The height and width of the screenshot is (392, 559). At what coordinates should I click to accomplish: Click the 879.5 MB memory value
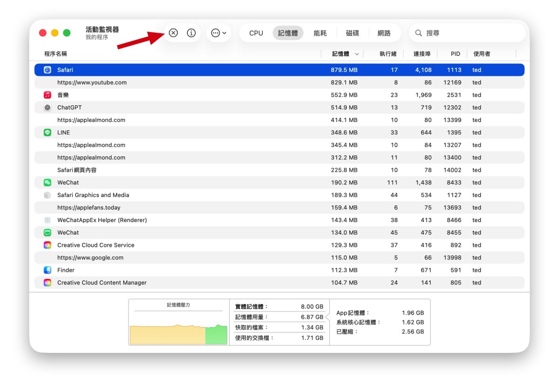point(344,70)
